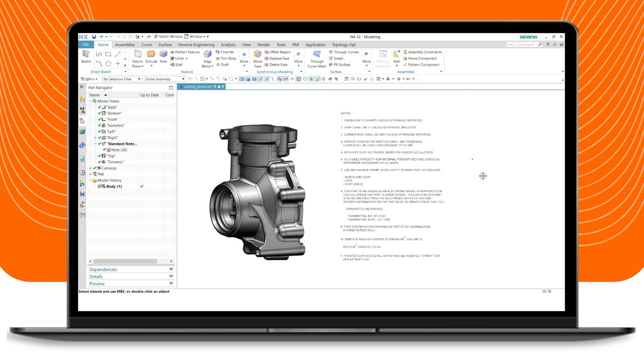Select the Rectangle sketch tool
Screen dimensions: 644x362
click(108, 54)
